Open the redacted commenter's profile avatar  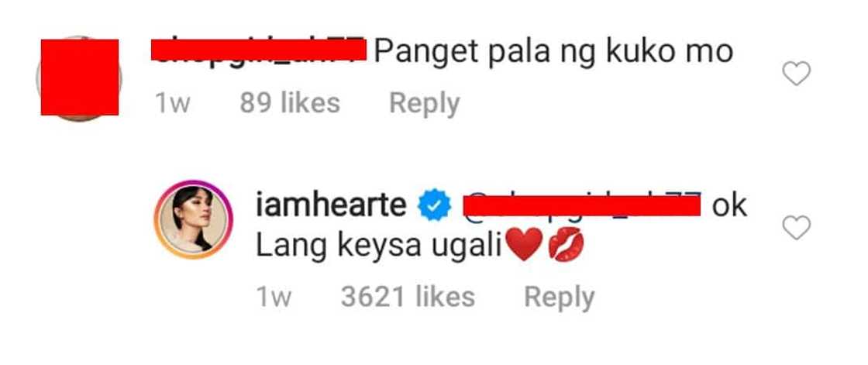tap(79, 77)
